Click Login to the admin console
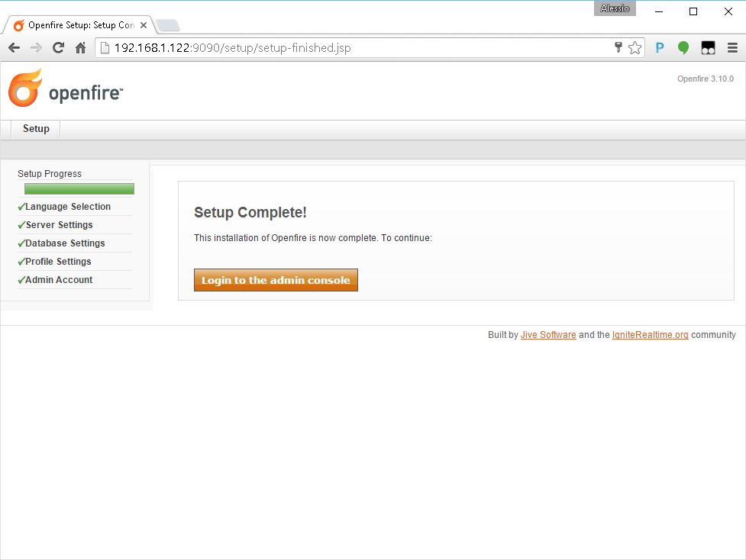 pyautogui.click(x=276, y=280)
